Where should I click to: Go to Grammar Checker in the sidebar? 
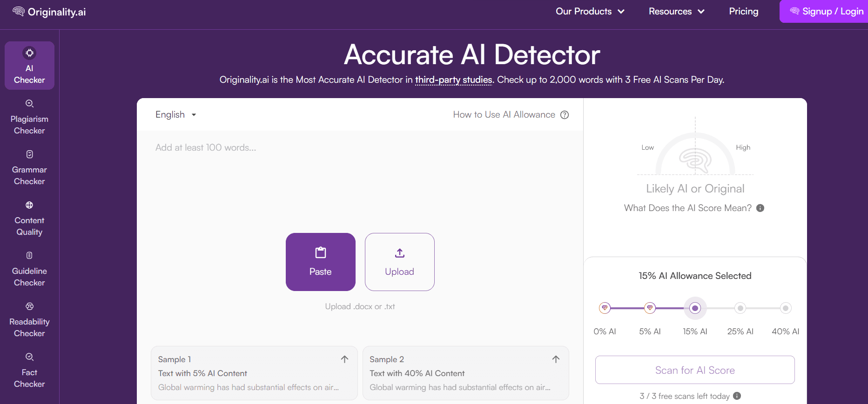click(x=29, y=167)
